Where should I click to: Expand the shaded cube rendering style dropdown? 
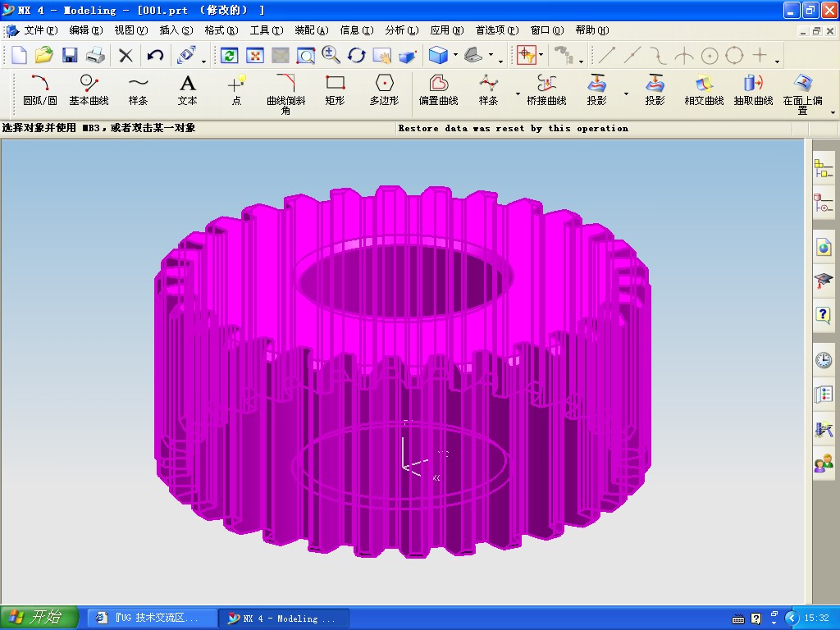tap(455, 55)
